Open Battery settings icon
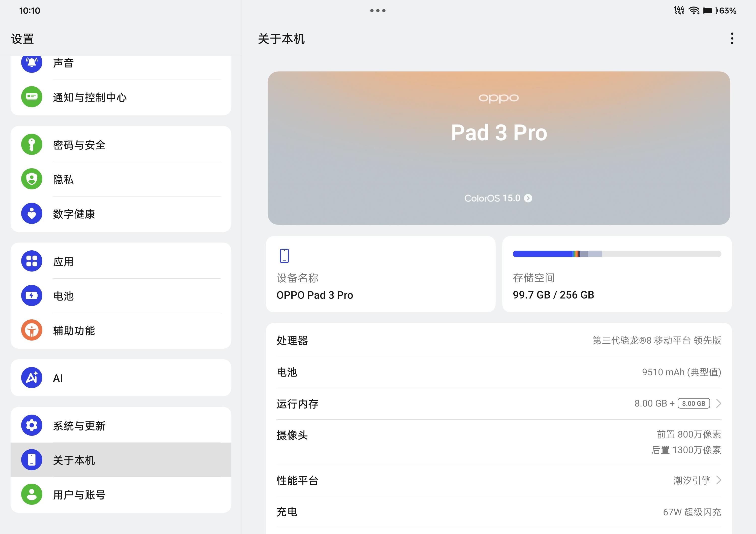Screen dimensions: 756x534 click(x=31, y=295)
